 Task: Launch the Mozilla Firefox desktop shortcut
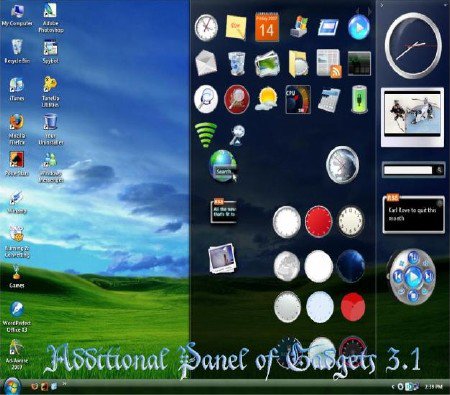(17, 130)
